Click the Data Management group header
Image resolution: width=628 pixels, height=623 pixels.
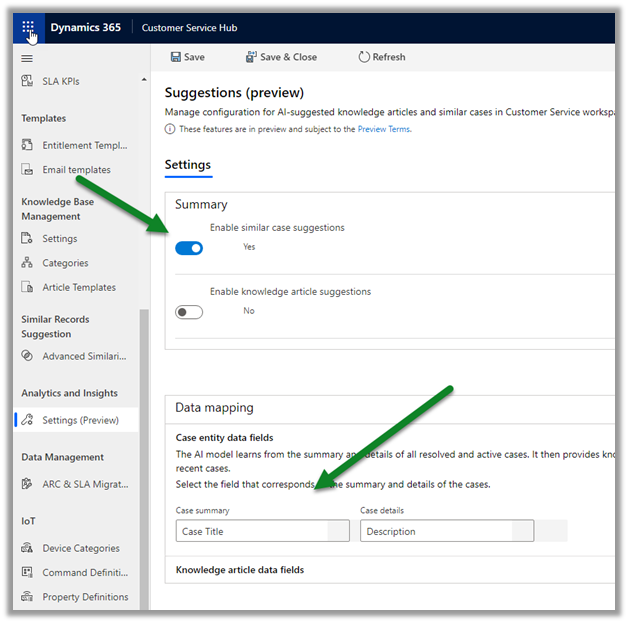62,457
